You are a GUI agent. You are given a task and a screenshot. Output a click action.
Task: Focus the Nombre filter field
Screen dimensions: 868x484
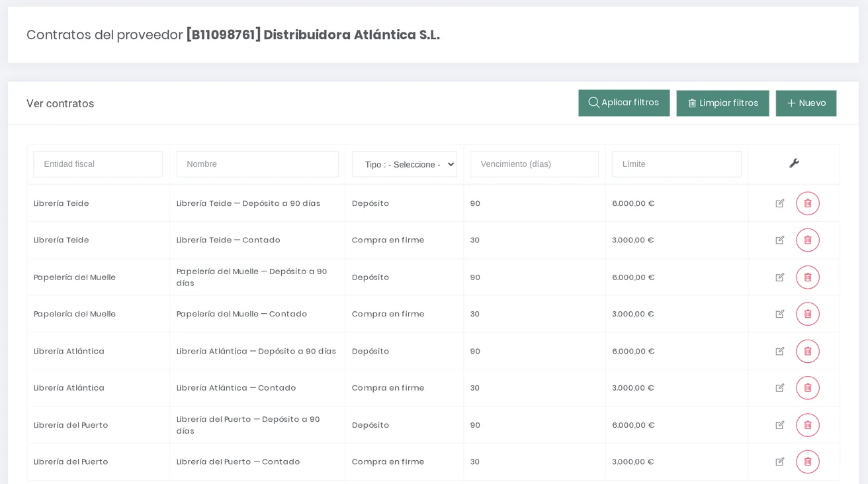tap(257, 164)
